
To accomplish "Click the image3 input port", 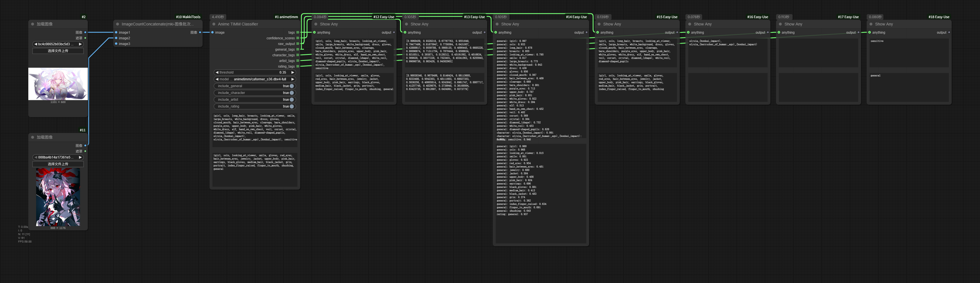I will (x=116, y=44).
